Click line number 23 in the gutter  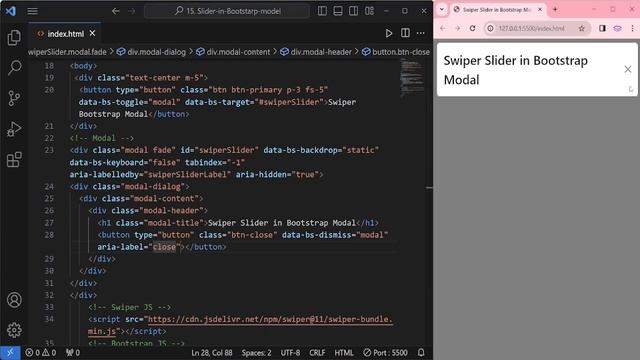click(49, 150)
